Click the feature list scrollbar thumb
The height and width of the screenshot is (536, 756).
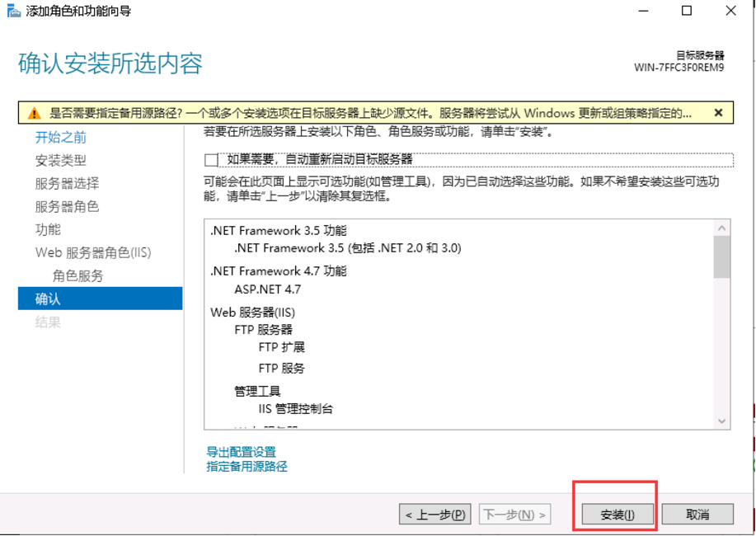coord(721,256)
